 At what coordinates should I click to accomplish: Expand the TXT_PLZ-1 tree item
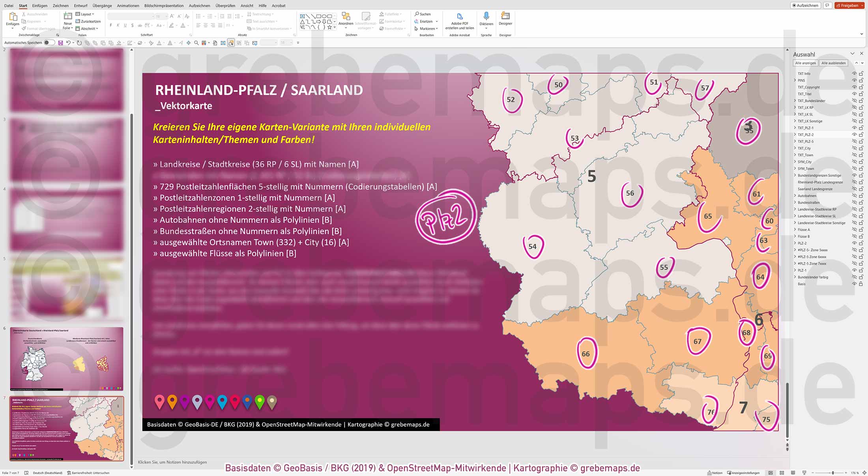(795, 127)
